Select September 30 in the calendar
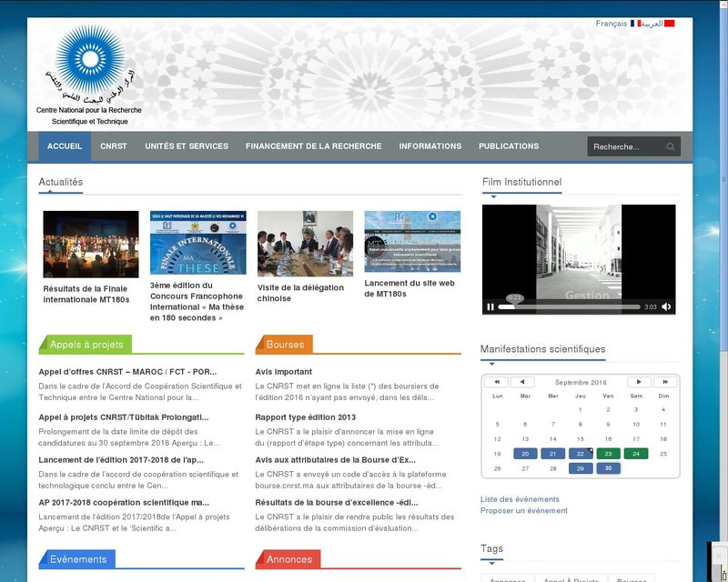Viewport: 728px width, 582px height. [x=608, y=468]
